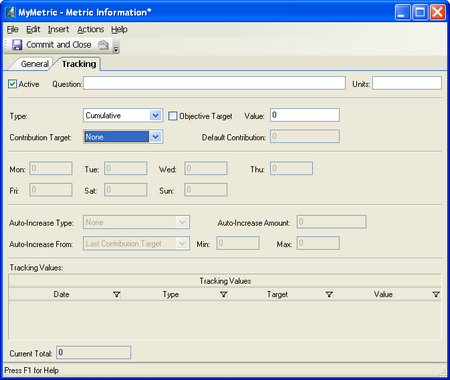Minimize the Metric Information window
Image resolution: width=450 pixels, height=380 pixels.
[x=403, y=13]
